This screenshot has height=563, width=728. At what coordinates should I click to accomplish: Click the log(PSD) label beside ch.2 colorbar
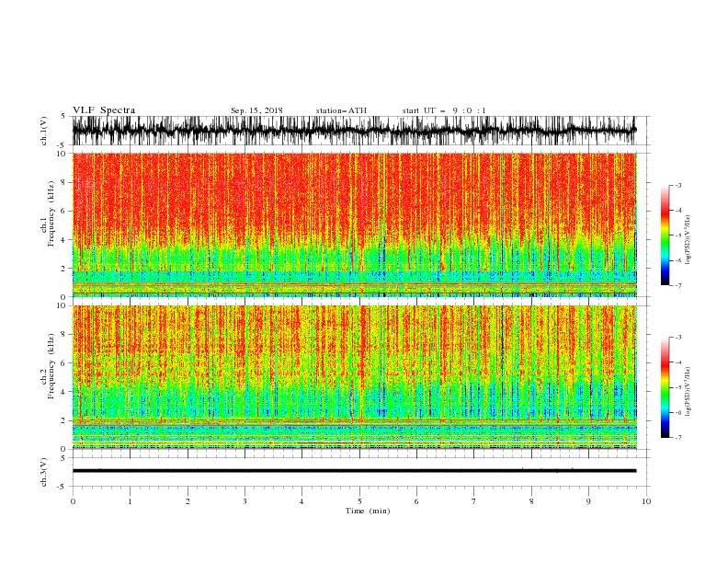688,392
